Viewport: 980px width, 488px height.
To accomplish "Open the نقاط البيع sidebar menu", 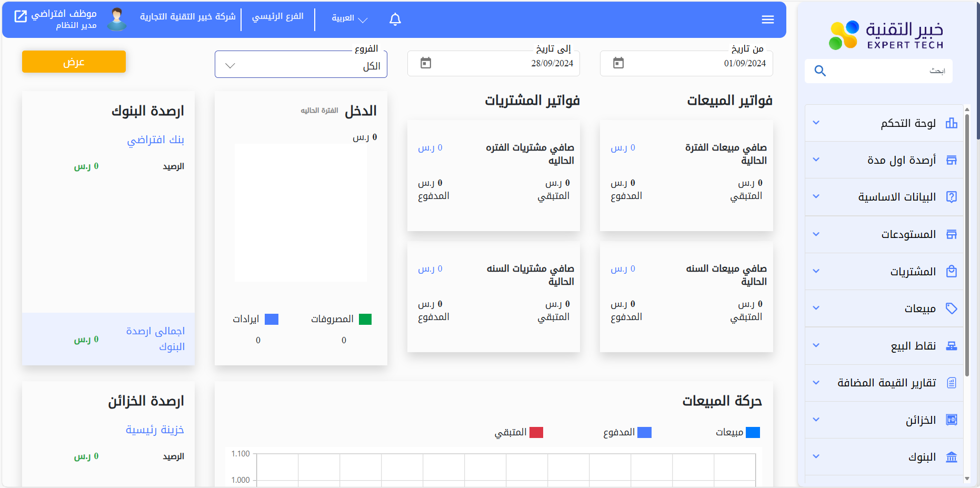I will 913,346.
